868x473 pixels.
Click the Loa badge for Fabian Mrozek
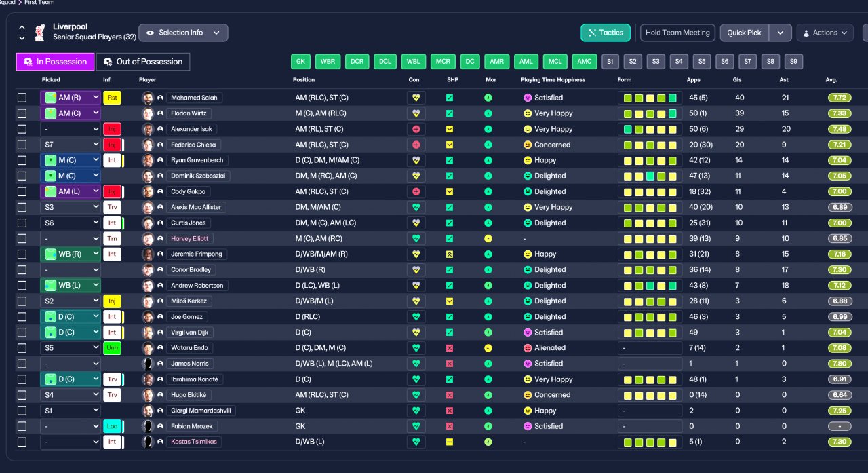(112, 426)
